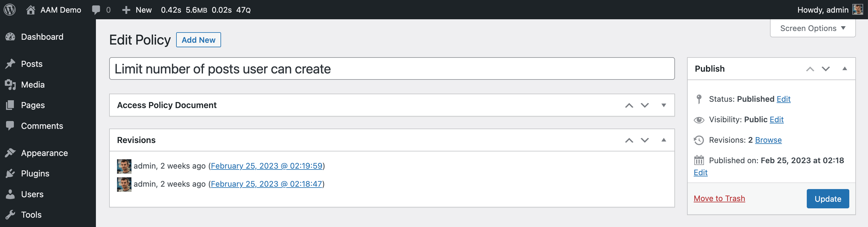Move Publish panel down
868x227 pixels.
[x=825, y=69]
